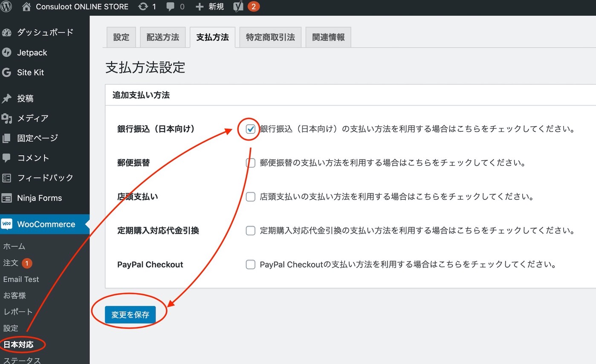The width and height of the screenshot is (596, 364).
Task: Click the WooCommerce Woo logo icon
Action: (6, 224)
